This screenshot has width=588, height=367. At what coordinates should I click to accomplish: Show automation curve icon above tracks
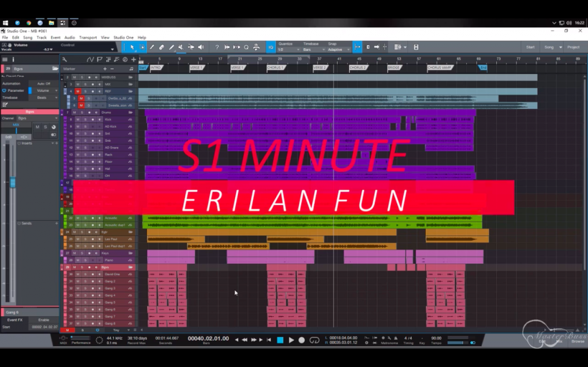(90, 59)
